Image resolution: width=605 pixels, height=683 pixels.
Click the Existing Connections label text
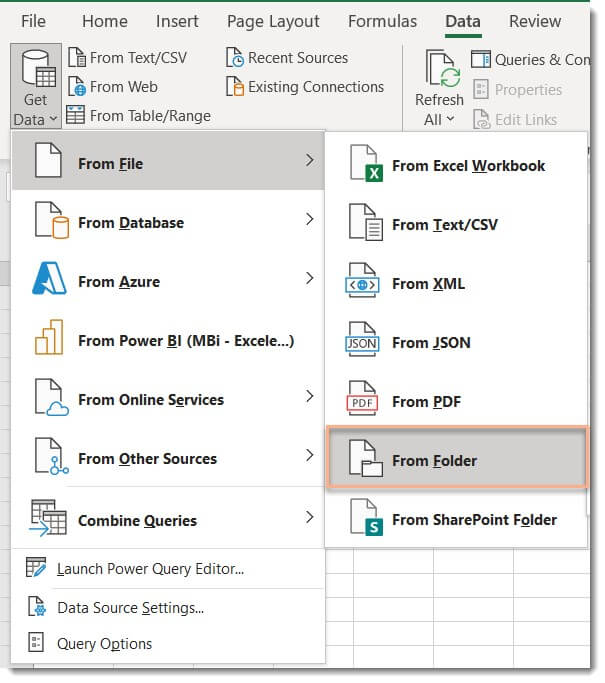316,87
